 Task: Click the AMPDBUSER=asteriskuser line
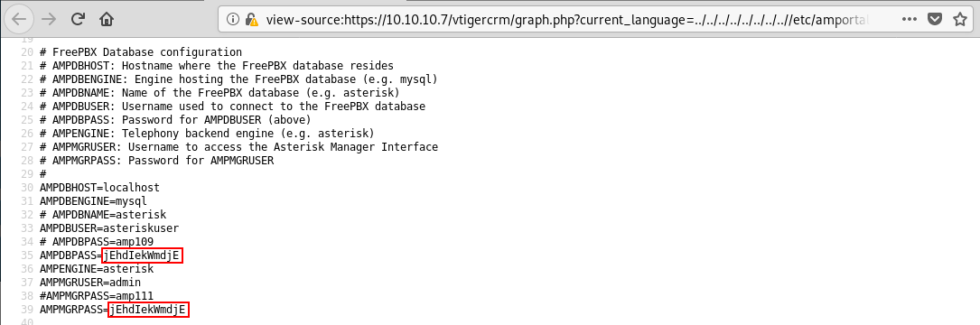click(x=108, y=228)
